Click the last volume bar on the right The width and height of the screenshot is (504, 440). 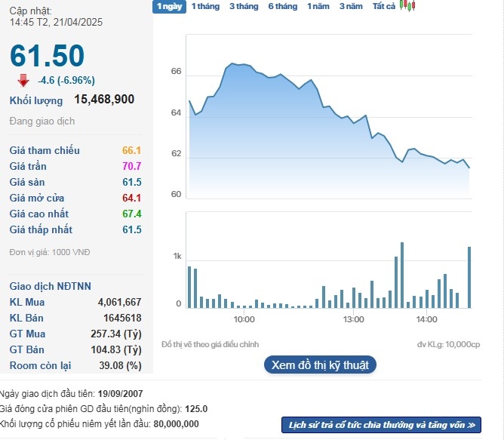click(469, 277)
